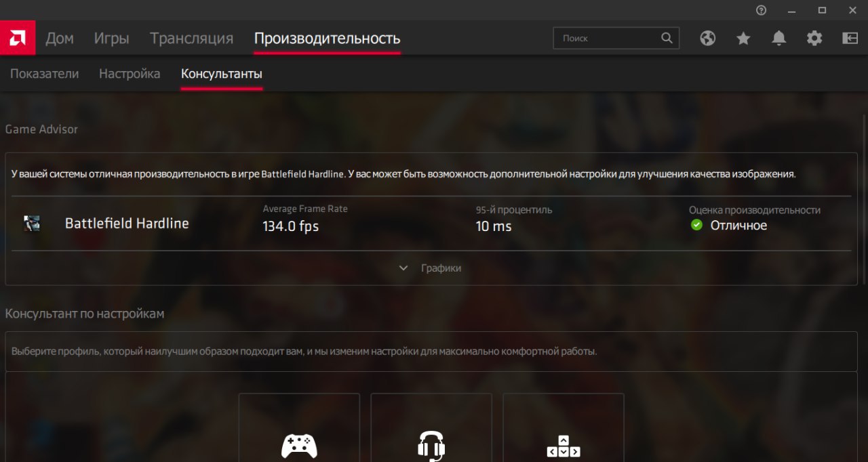The height and width of the screenshot is (462, 868).
Task: Expand the Графики section chevron
Action: [x=403, y=268]
